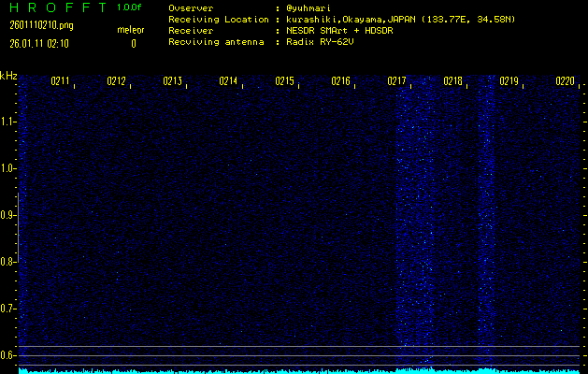Select the kurashiki,Okayama,JAPAN location value

coord(401,20)
